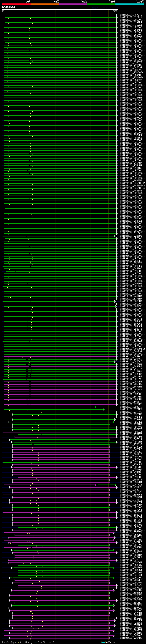The image size is (146, 644).
Task: Click the query end position 327
Action: [x=115, y=11]
